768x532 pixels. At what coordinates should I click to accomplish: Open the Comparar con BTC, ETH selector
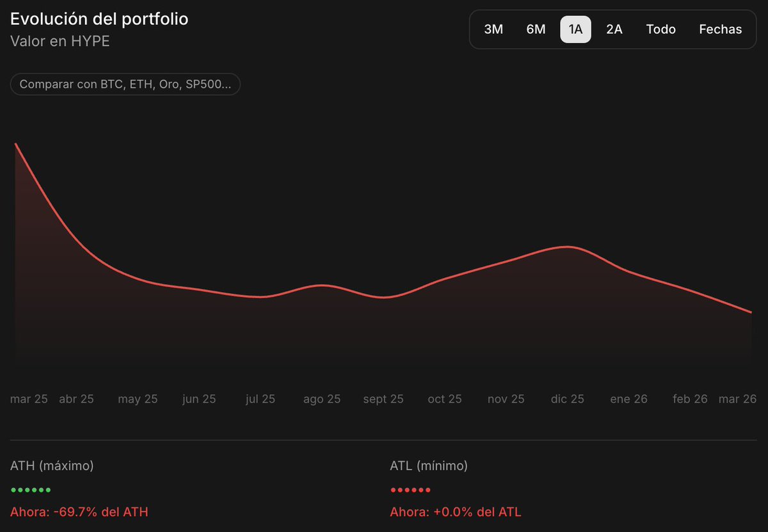[x=125, y=84]
